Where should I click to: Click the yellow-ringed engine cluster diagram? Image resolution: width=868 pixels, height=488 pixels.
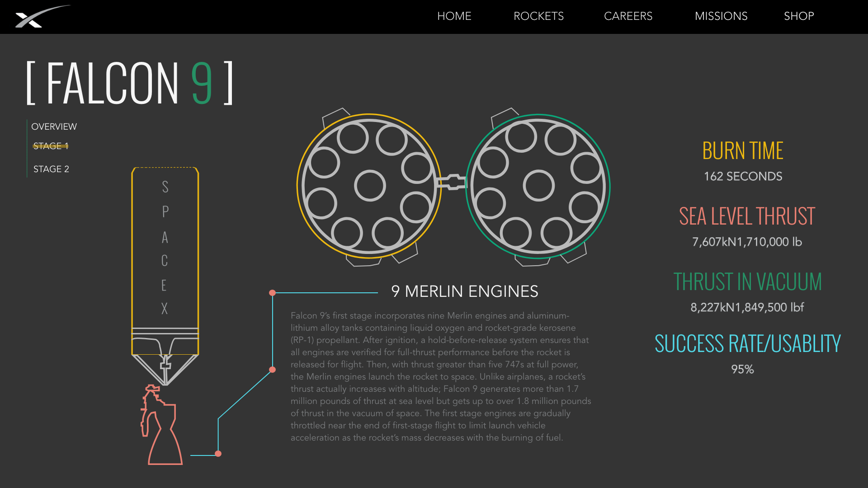click(368, 186)
